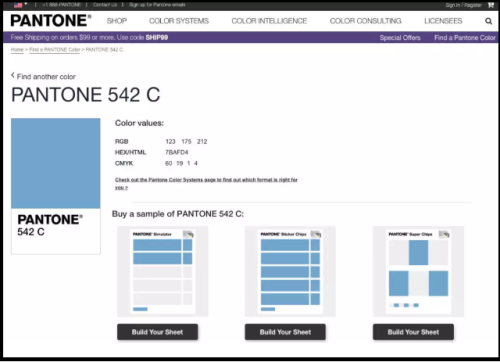Image resolution: width=500 pixels, height=362 pixels.
Task: Click the Super Chips sample thumbnail
Action: (x=418, y=271)
